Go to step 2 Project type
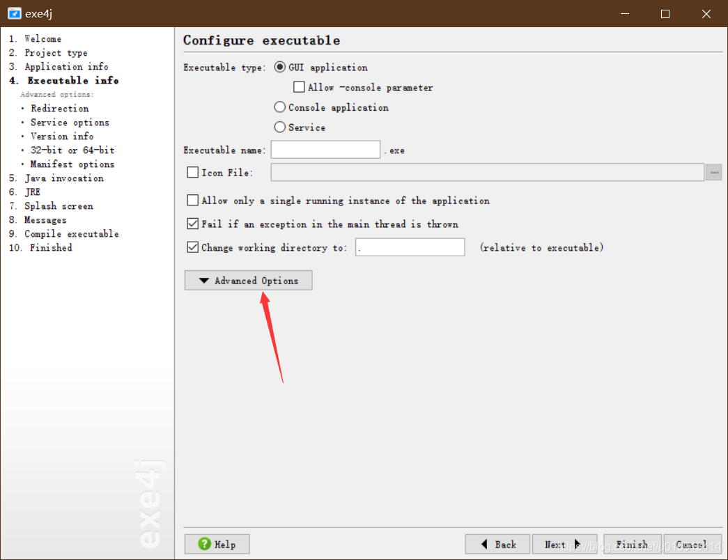The height and width of the screenshot is (560, 728). pos(48,53)
